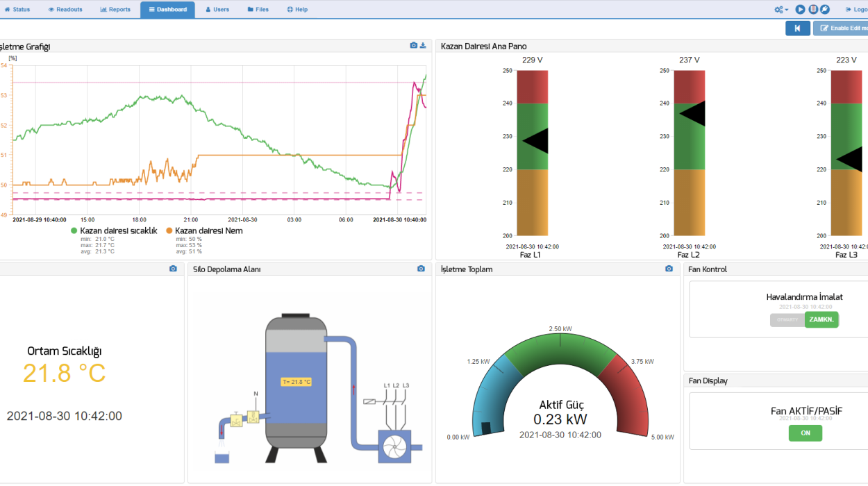The height and width of the screenshot is (486, 868).
Task: Click the blue skip-to-start sidebar button
Action: (798, 28)
